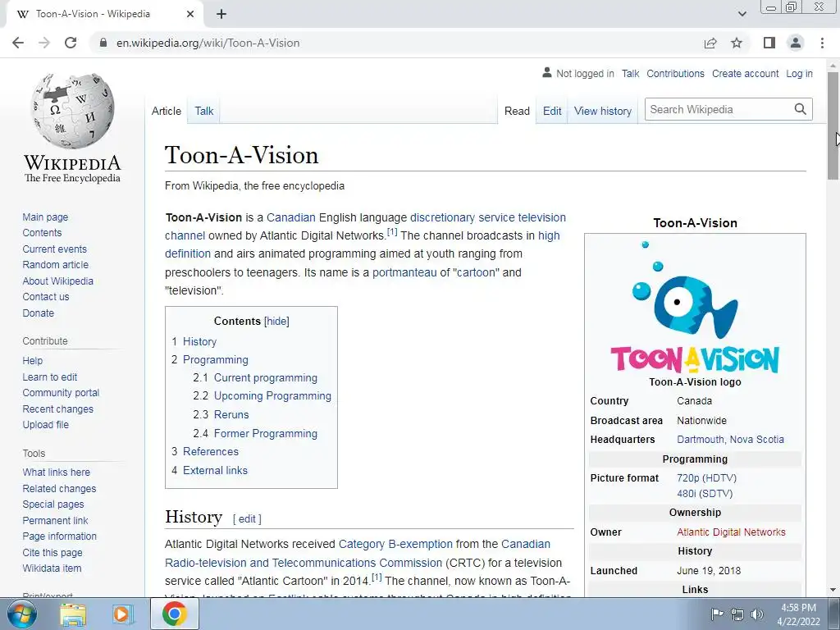Viewport: 840px width, 630px height.
Task: Open the Canadian link in intro
Action: pos(291,217)
